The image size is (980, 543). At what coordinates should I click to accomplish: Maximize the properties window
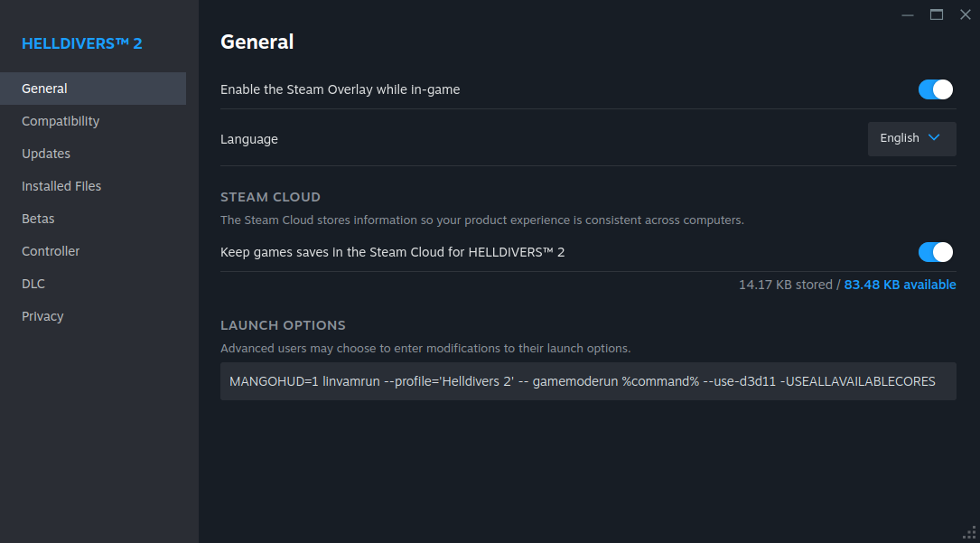click(937, 15)
